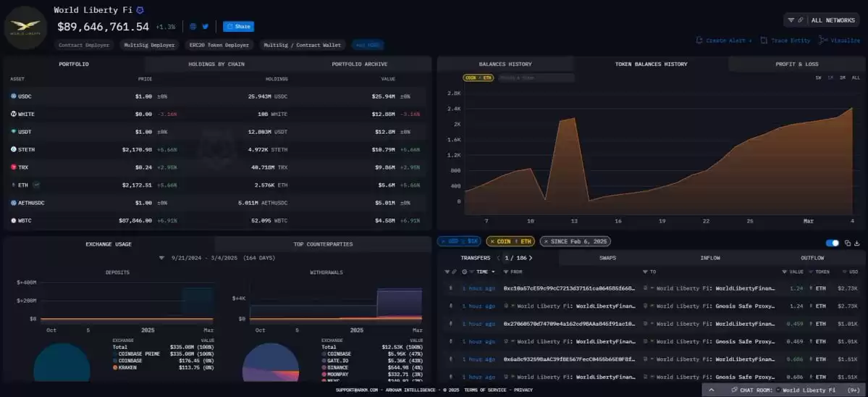The height and width of the screenshot is (397, 868).
Task: Open address 0xc10a57cE59c99cC7213d37161ca064585f668...
Action: (570, 288)
